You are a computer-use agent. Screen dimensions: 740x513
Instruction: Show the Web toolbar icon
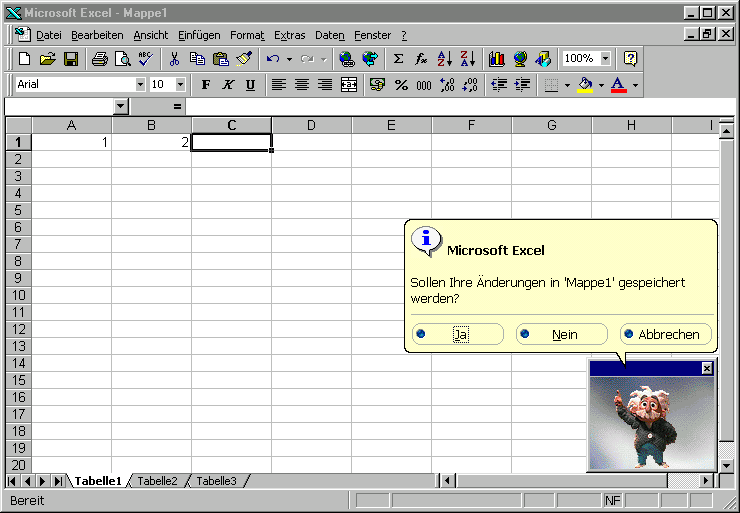370,59
